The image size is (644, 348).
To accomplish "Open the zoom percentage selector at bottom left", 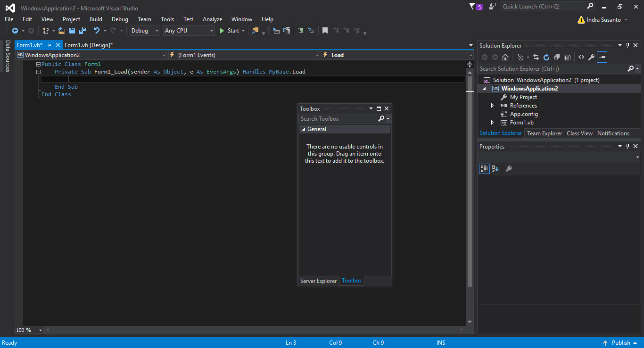I will pyautogui.click(x=28, y=330).
